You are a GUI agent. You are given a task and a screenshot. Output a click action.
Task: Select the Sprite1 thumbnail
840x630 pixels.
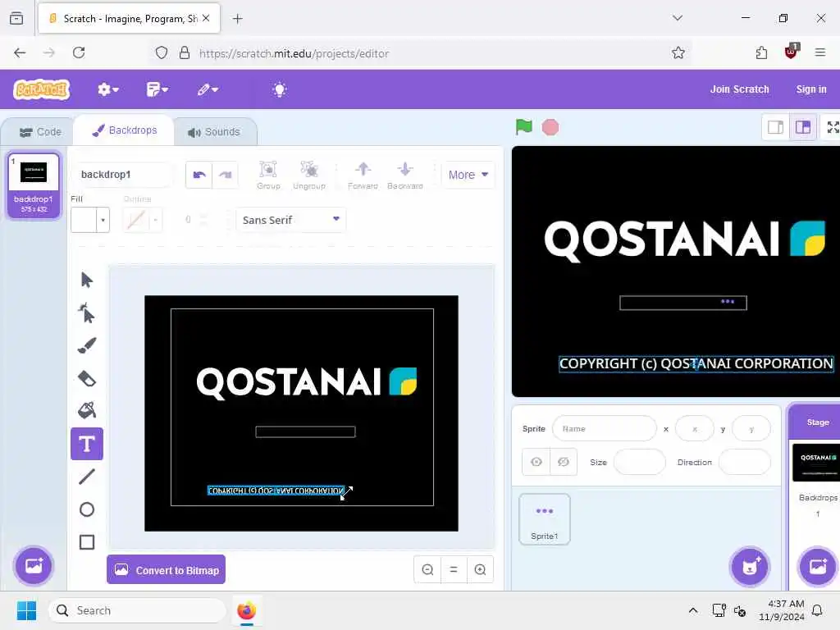[545, 519]
